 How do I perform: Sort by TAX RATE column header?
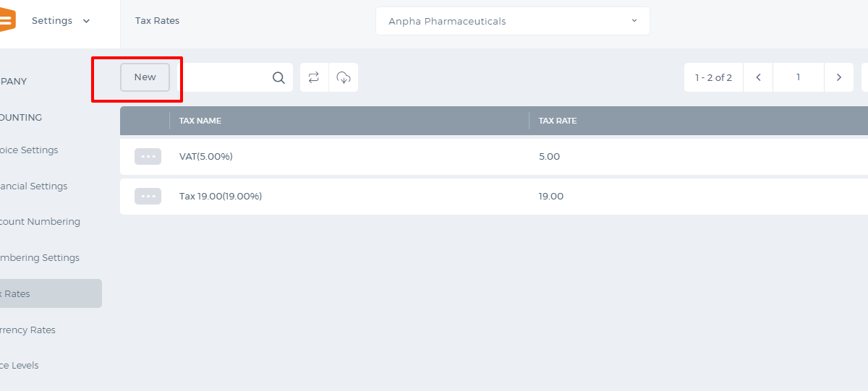click(x=558, y=121)
